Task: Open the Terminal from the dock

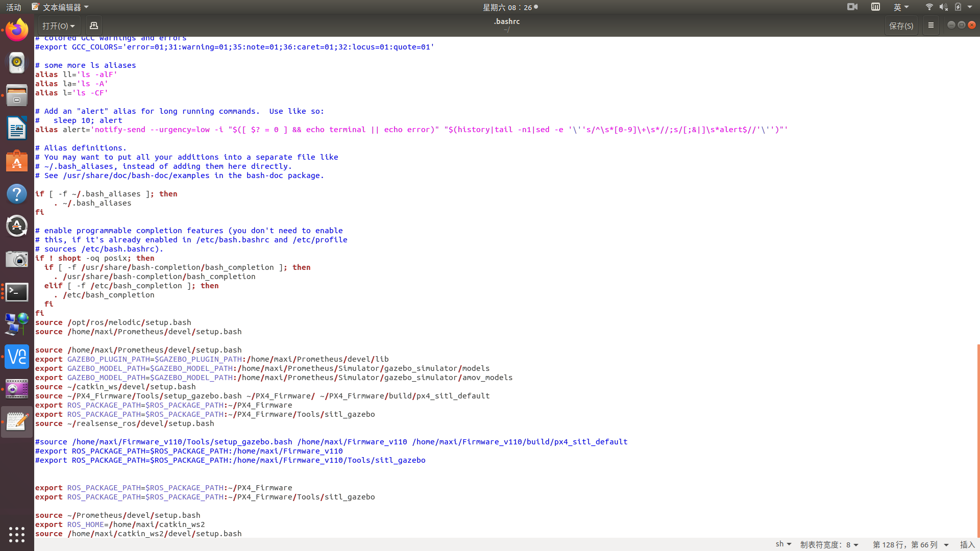Action: [17, 292]
